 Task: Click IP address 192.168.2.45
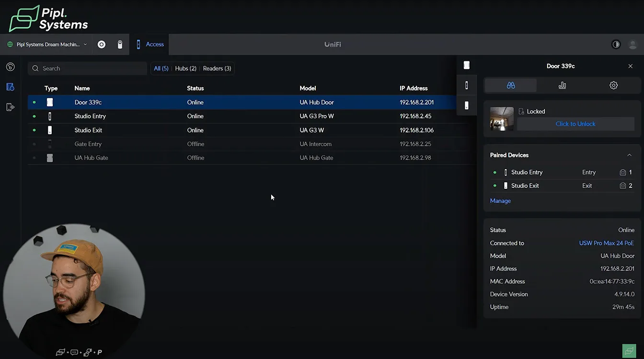click(x=415, y=116)
